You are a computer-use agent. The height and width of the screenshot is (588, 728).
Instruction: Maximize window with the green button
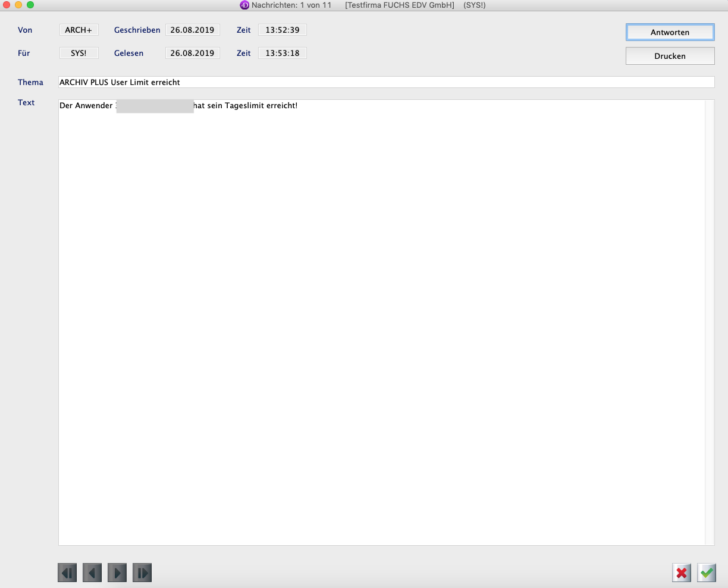[x=30, y=5]
